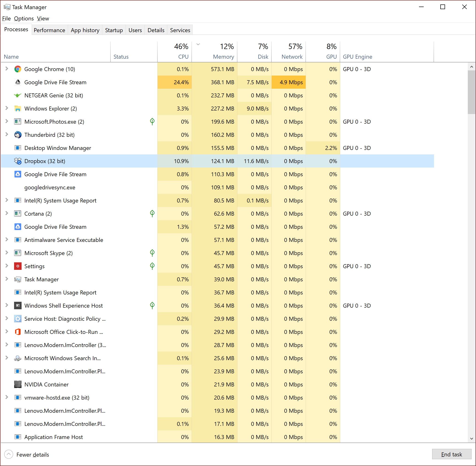Expand the Microsoft Photos process group
This screenshot has height=466, width=476.
7,122
